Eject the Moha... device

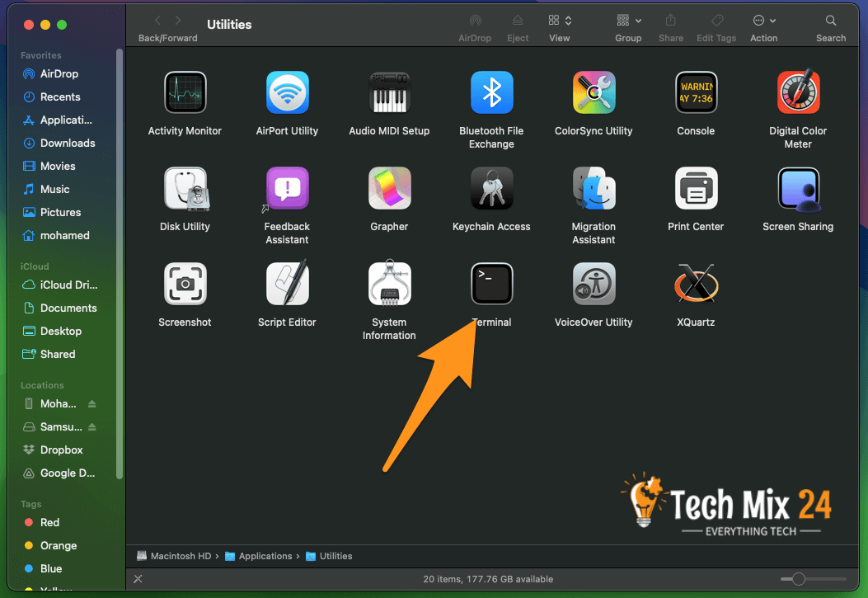pos(91,403)
